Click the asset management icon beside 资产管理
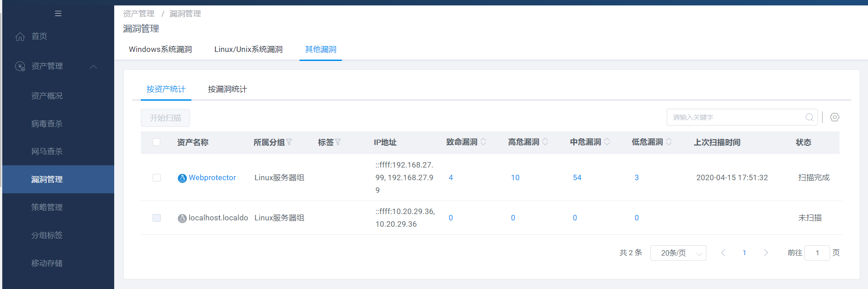Screen dimensions: 868x289 point(20,66)
